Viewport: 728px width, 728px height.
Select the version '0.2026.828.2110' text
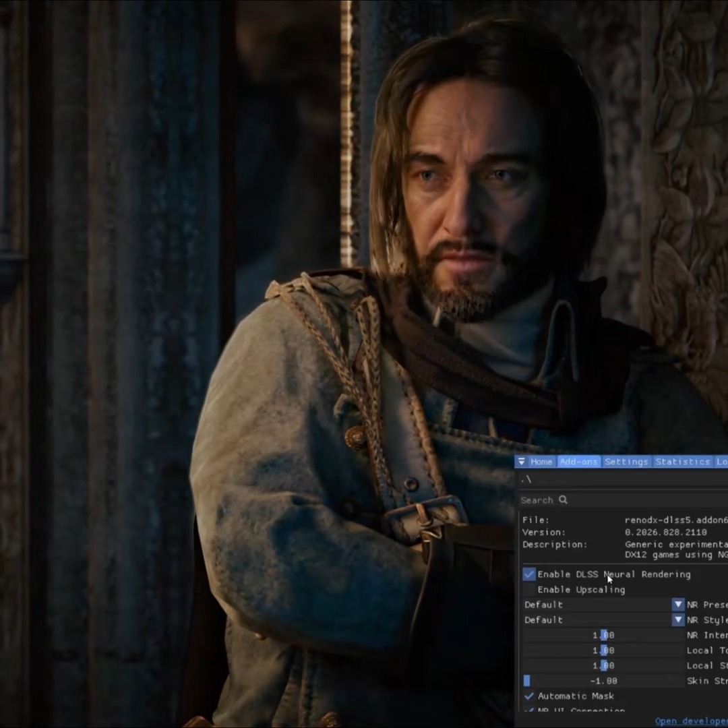coord(666,532)
